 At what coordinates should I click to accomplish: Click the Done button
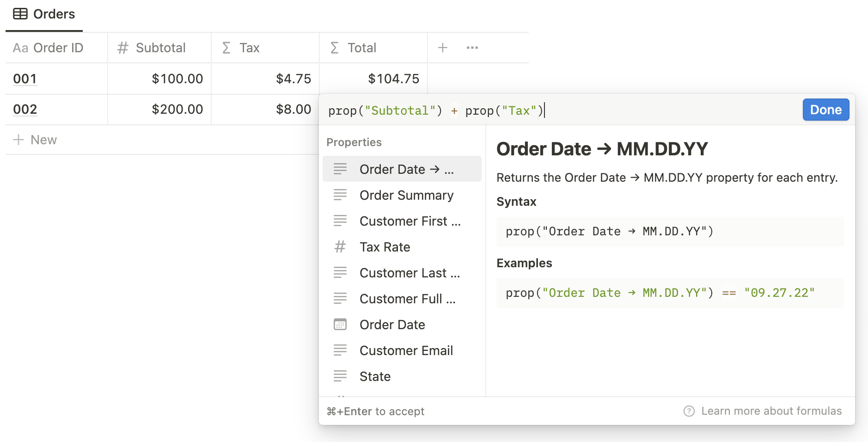point(825,110)
